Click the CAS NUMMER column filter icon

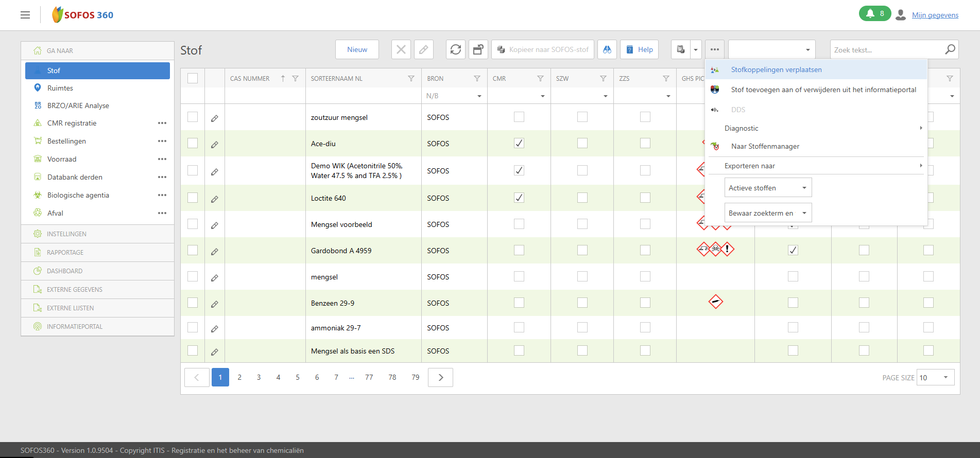coord(295,79)
